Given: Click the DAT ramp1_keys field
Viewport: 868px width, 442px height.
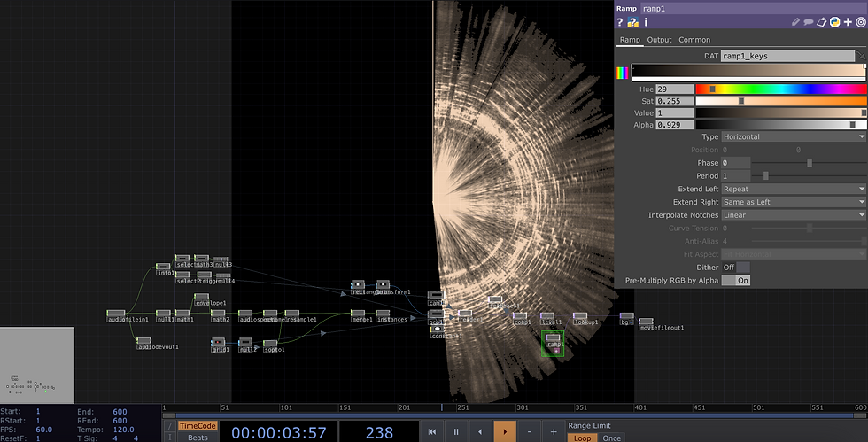Looking at the screenshot, I should coord(787,56).
